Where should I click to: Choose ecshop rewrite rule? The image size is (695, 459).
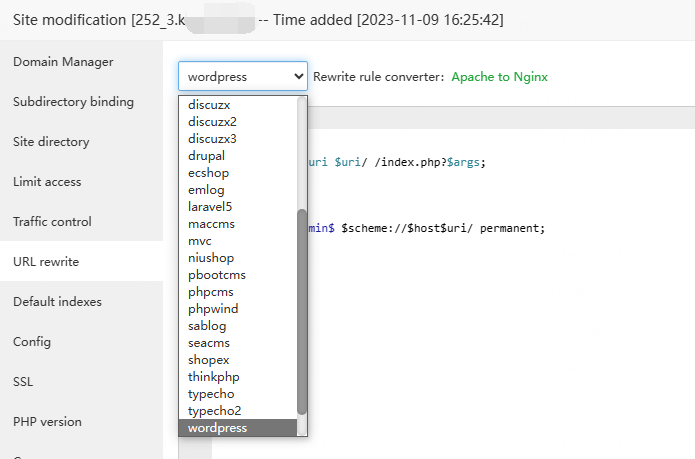208,172
